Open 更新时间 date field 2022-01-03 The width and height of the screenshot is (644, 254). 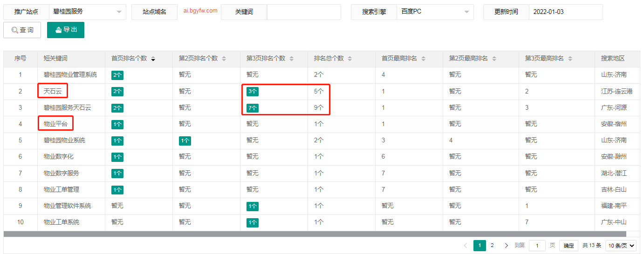(x=566, y=12)
